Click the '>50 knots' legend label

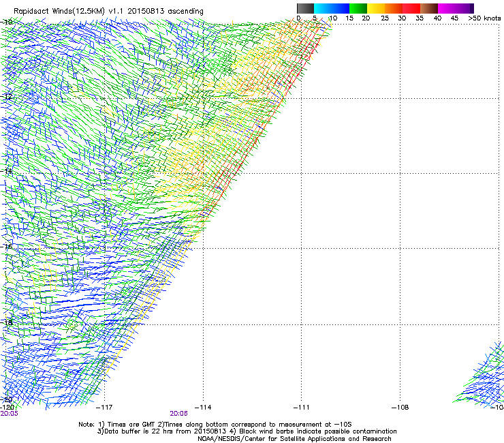coord(485,18)
